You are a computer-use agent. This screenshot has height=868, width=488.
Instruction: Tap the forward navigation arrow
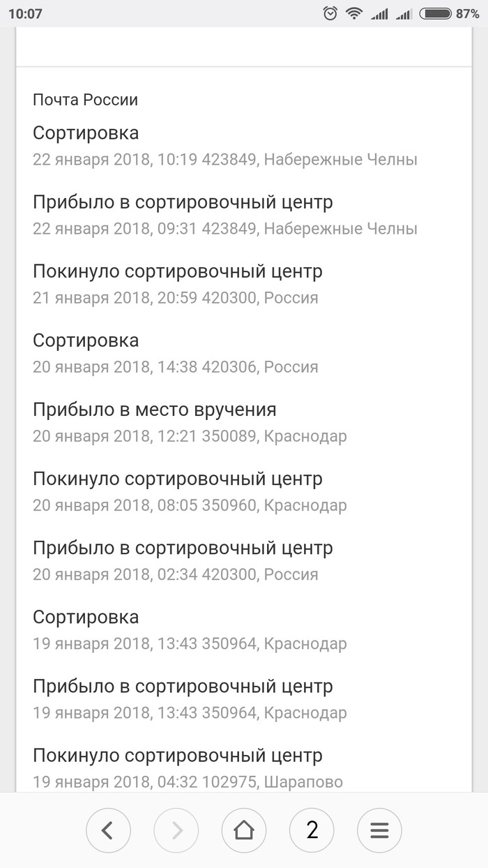pos(176,830)
